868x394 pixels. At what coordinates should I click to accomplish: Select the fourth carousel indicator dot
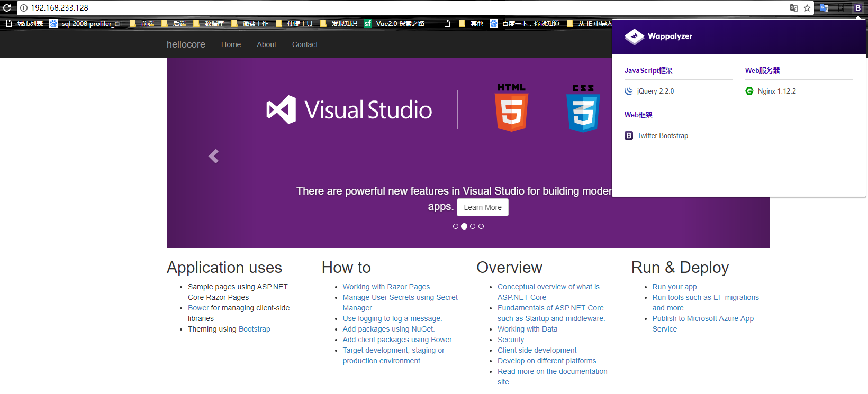[x=481, y=226]
